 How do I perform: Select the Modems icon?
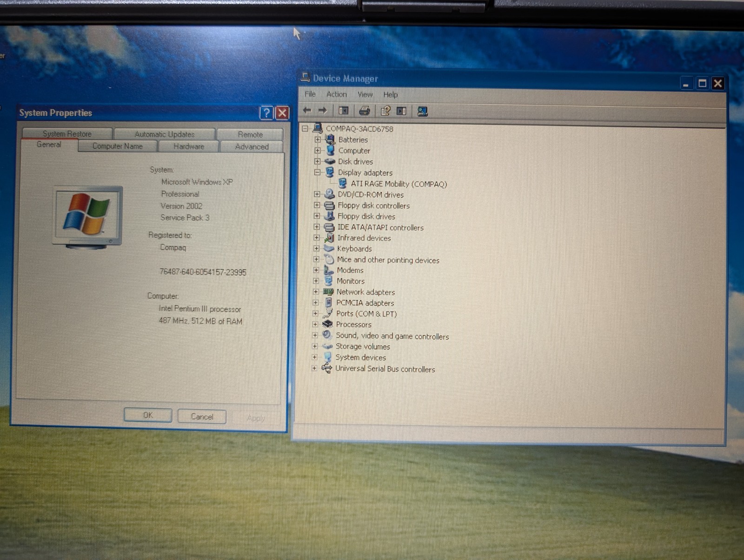pos(329,270)
